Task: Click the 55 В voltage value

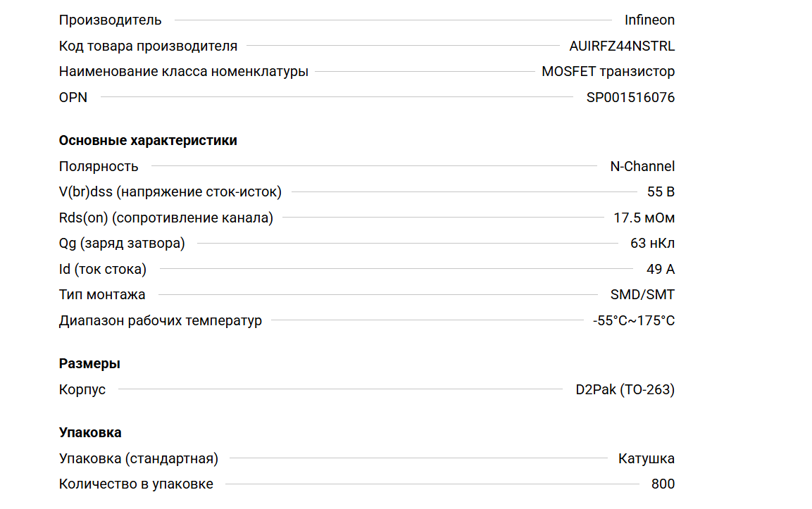Action: coord(661,192)
